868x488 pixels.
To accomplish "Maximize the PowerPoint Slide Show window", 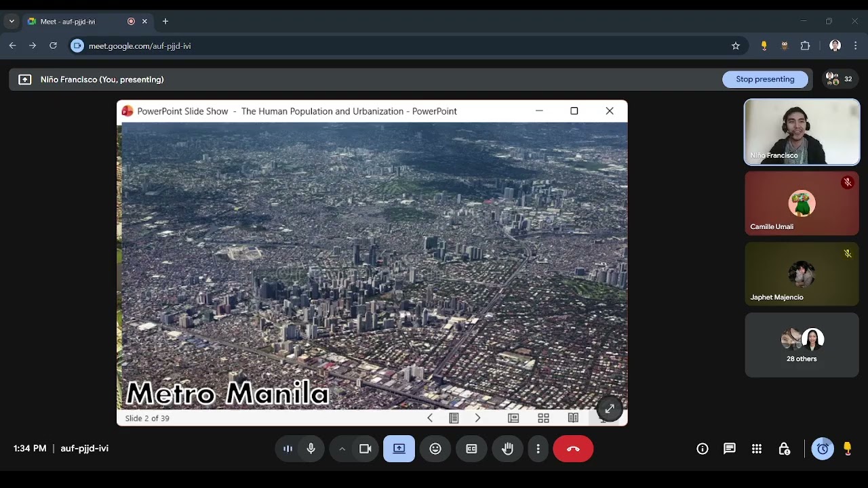I will click(574, 111).
